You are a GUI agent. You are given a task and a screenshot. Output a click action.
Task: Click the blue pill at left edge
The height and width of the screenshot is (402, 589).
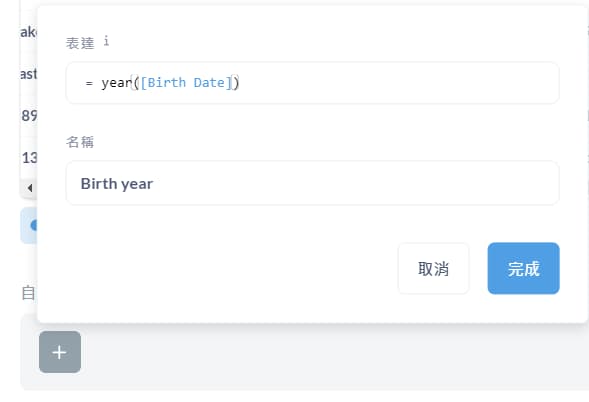point(29,225)
